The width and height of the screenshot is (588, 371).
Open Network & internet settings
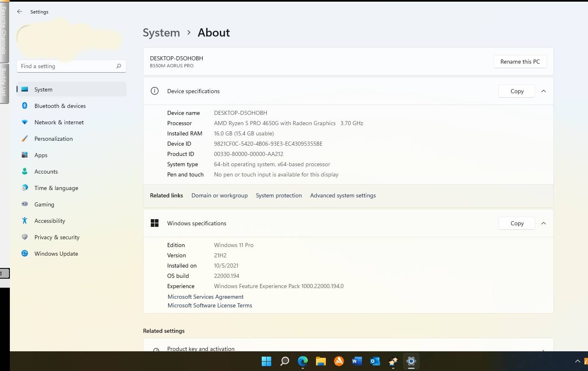pyautogui.click(x=71, y=122)
